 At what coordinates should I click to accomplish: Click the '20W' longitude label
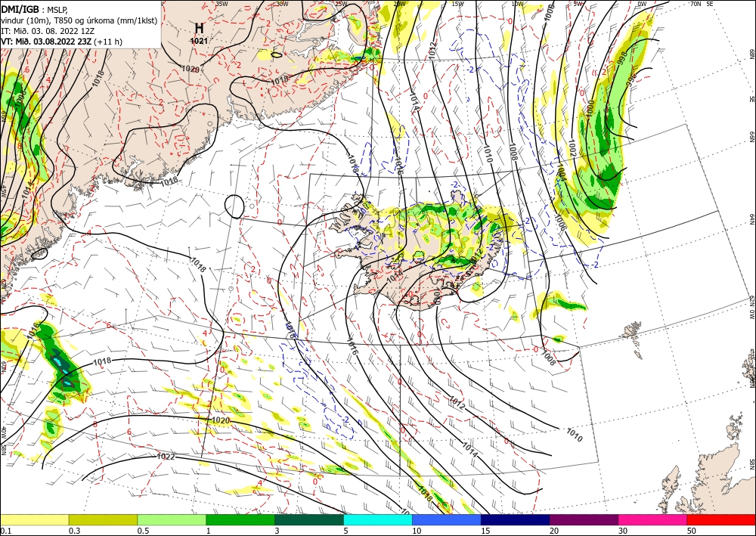pyautogui.click(x=399, y=4)
